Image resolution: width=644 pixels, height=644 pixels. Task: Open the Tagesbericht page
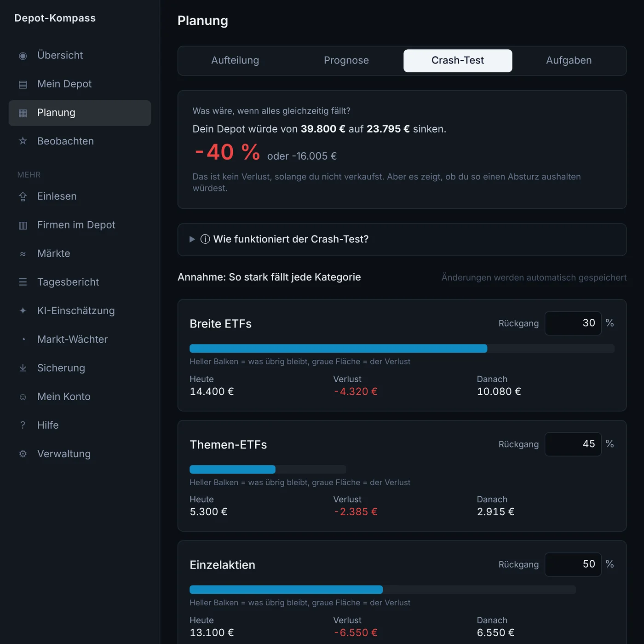(x=80, y=282)
